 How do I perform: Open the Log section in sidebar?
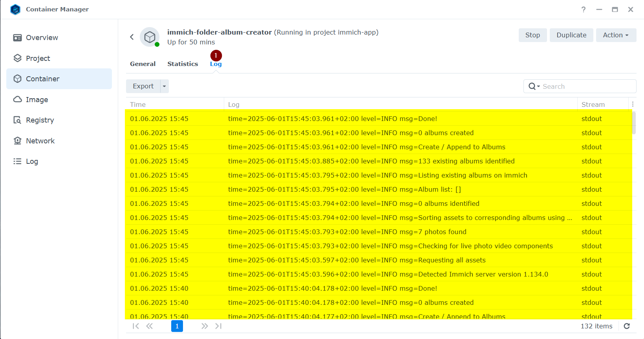tap(59, 161)
